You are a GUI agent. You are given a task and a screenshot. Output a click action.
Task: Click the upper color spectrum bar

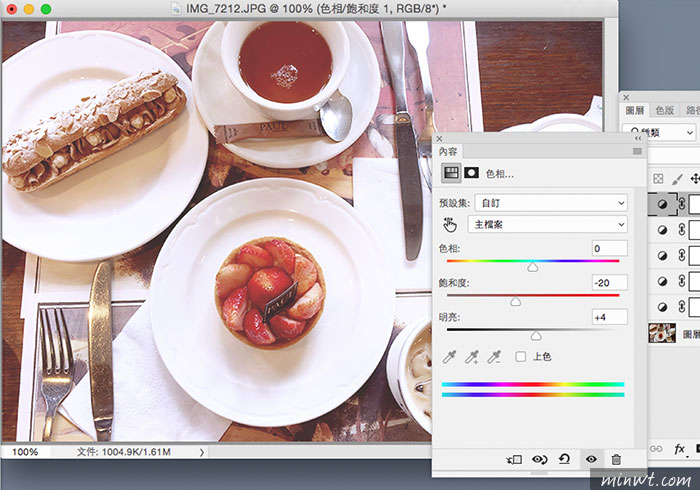click(533, 384)
